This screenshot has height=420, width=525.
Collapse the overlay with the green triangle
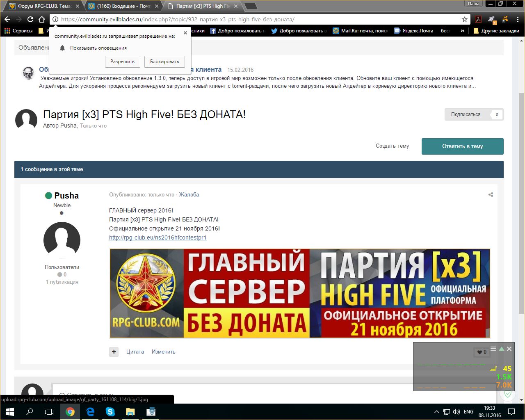[501, 349]
